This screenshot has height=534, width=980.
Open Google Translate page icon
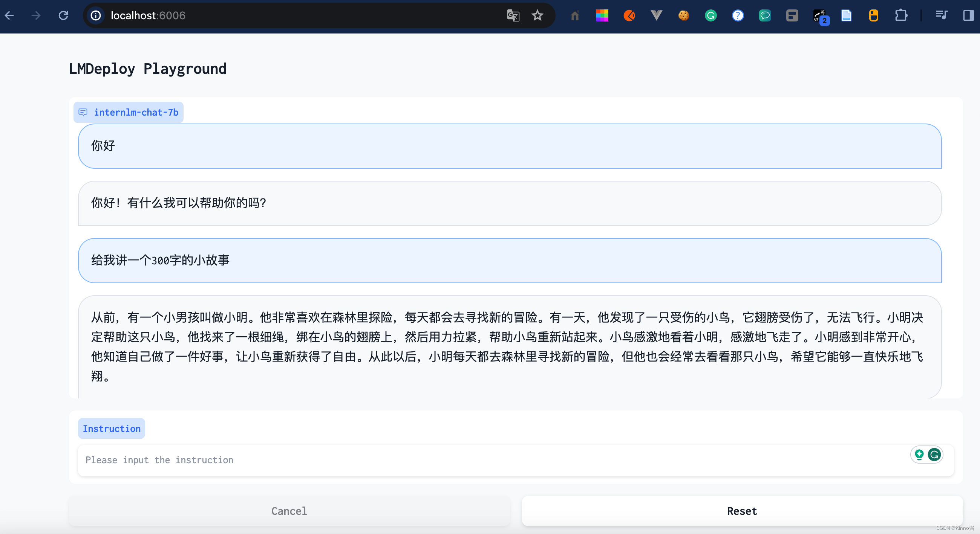click(513, 15)
